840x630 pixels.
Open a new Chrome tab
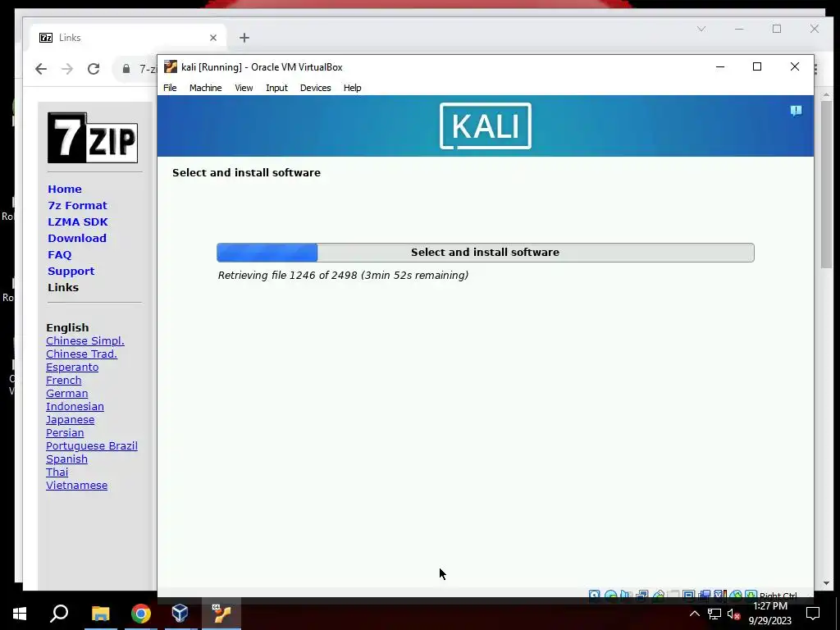tap(244, 38)
